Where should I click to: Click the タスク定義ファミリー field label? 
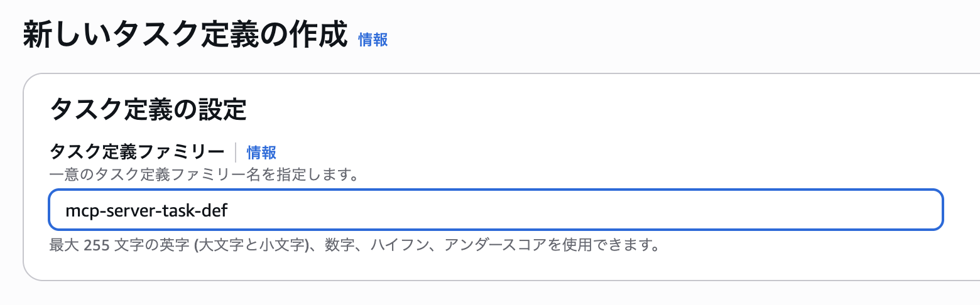tap(136, 152)
